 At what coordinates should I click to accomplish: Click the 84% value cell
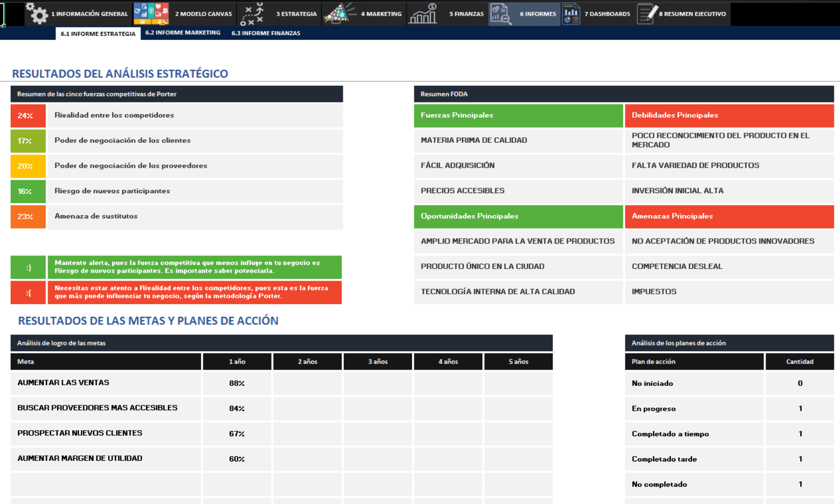237,409
